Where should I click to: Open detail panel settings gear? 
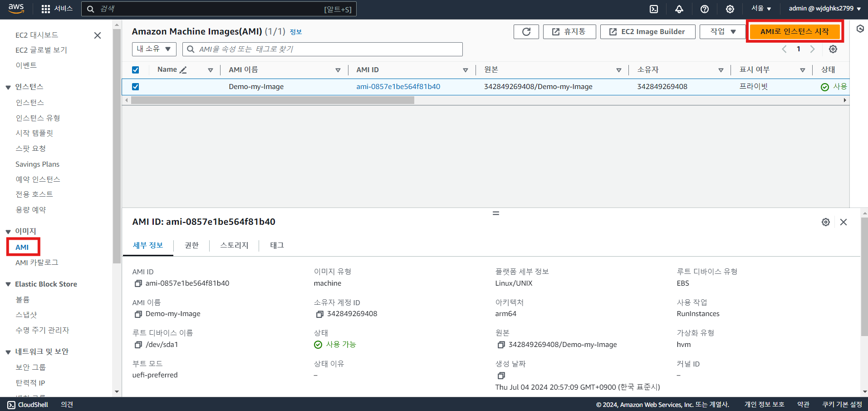point(826,222)
